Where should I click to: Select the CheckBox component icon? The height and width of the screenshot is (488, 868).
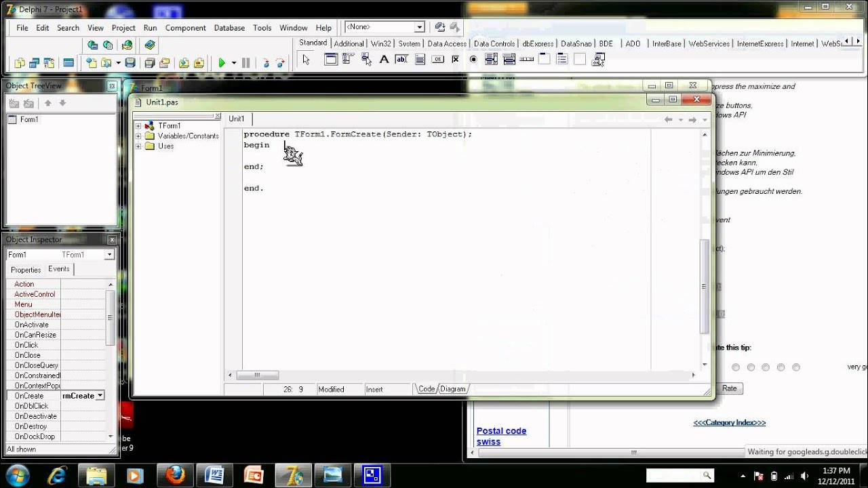456,60
